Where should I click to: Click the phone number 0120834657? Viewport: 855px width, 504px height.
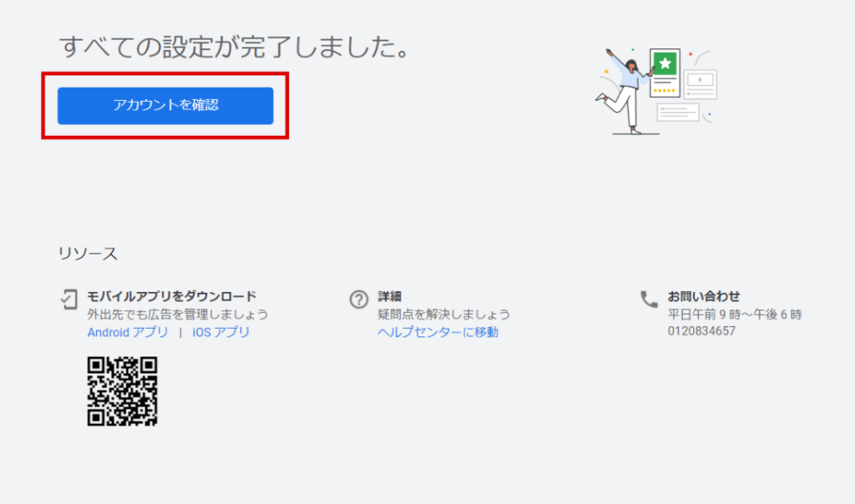pyautogui.click(x=701, y=331)
